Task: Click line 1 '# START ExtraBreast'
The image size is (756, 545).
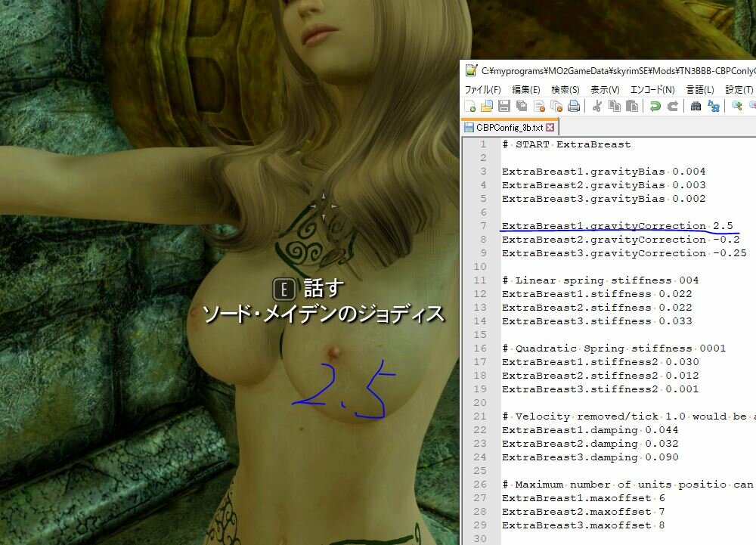Action: click(x=566, y=144)
